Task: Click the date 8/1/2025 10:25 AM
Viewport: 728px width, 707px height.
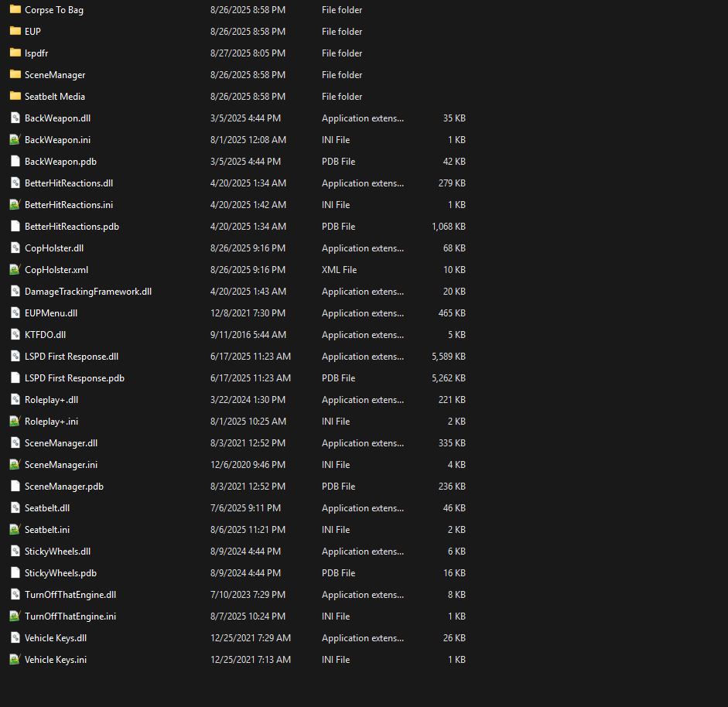Action: [x=248, y=422]
